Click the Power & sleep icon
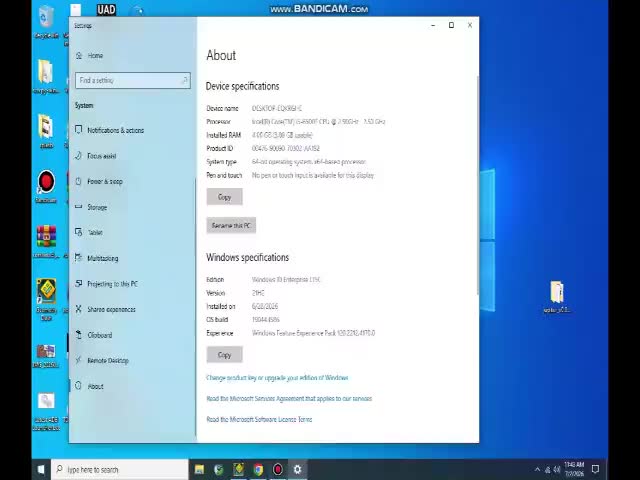Screen dimensions: 640x480 (x=79, y=181)
